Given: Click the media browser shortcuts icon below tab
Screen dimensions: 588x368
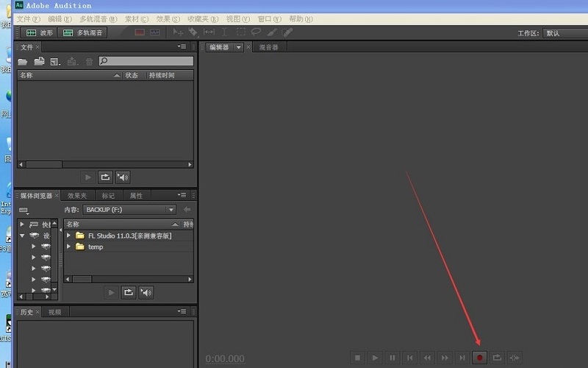Looking at the screenshot, I should [24, 210].
